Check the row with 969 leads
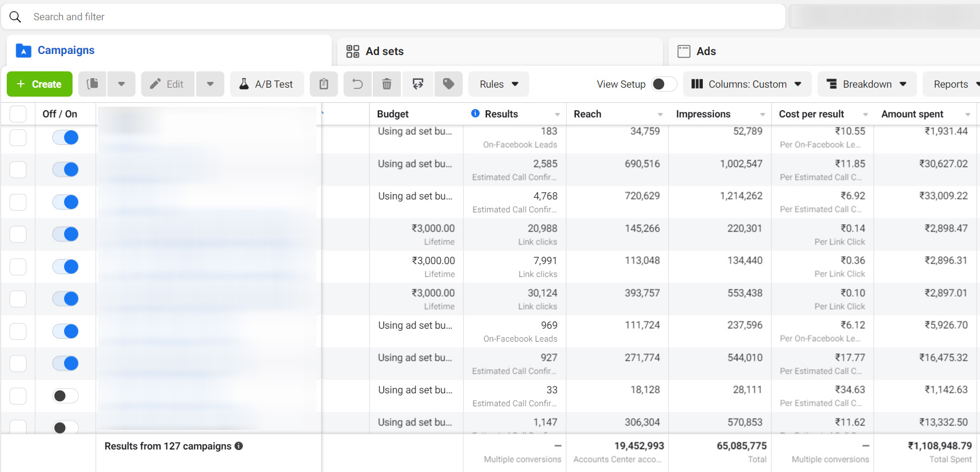This screenshot has width=980, height=472. click(18, 331)
